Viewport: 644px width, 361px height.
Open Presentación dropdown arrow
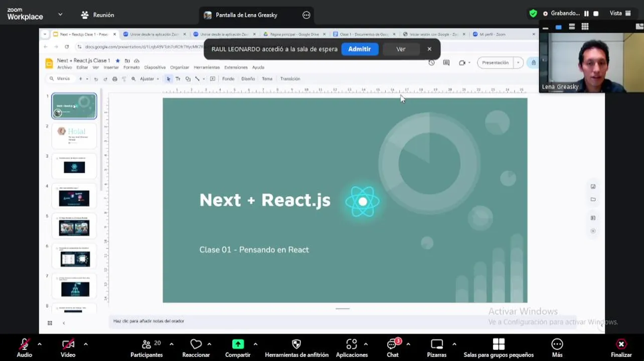518,63
